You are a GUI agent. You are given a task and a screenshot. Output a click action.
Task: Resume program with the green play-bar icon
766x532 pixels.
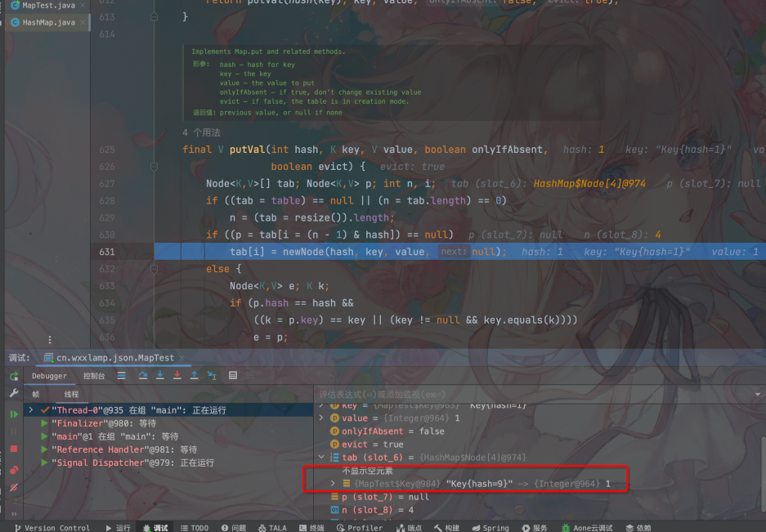coord(14,414)
